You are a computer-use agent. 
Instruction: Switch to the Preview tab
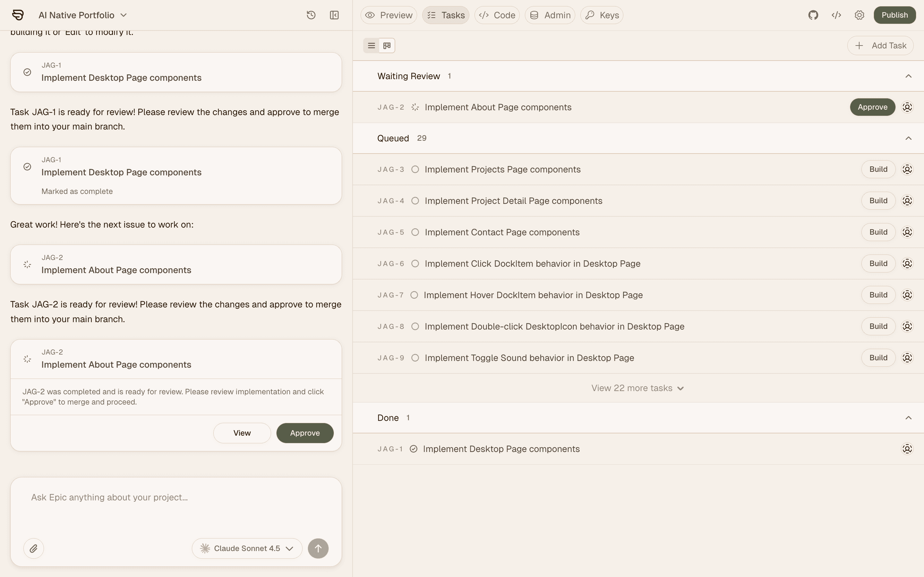pyautogui.click(x=389, y=15)
